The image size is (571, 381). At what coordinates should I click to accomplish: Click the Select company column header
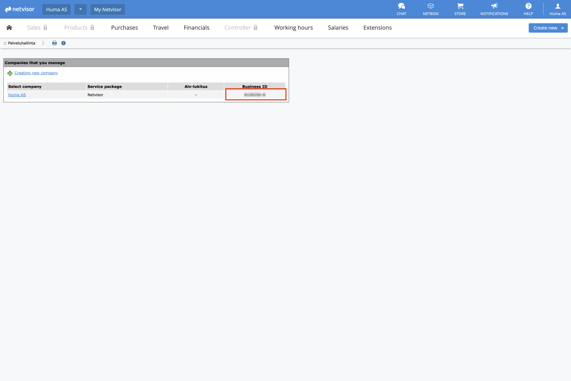(x=46, y=86)
